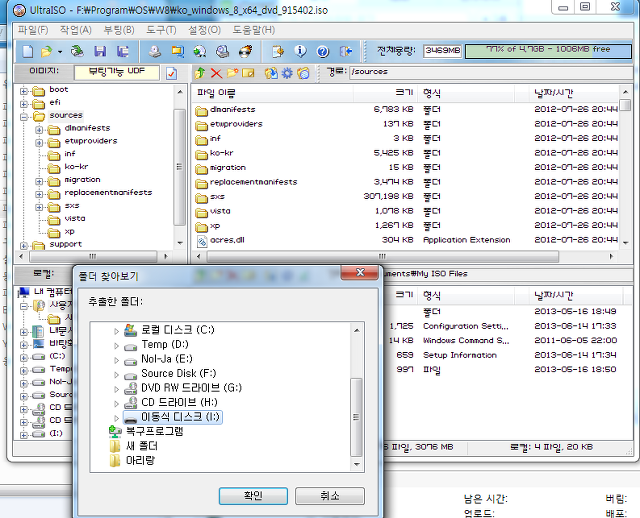Image resolution: width=640 pixels, height=518 pixels.
Task: Expand the efi folder in image tree
Action: click(24, 104)
